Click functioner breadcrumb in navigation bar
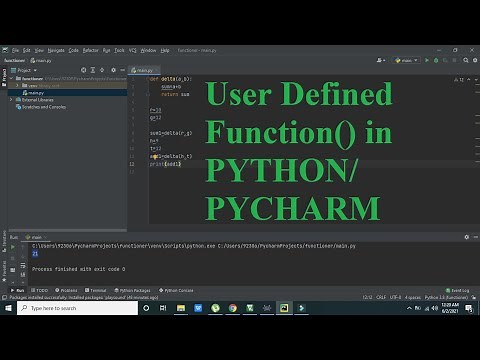Viewport: 480px width, 360px height. click(15, 60)
